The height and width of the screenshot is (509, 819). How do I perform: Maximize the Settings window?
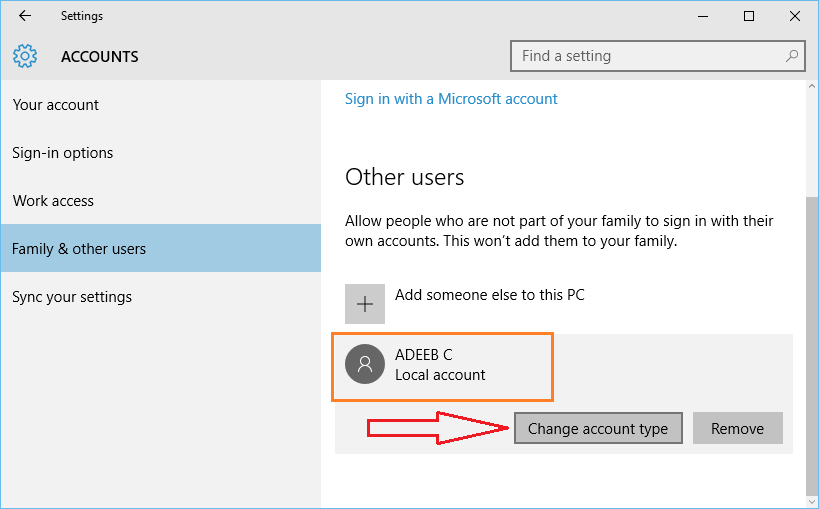pyautogui.click(x=749, y=16)
